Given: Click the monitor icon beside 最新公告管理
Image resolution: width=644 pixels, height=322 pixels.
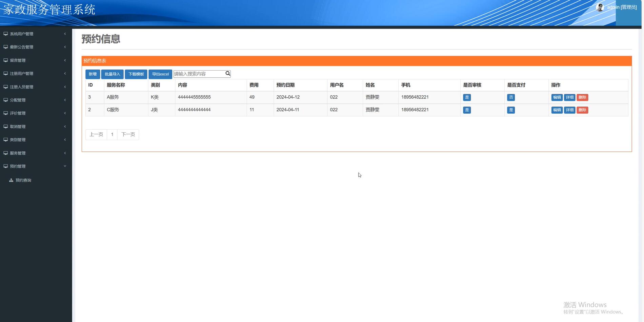Looking at the screenshot, I should [x=6, y=47].
